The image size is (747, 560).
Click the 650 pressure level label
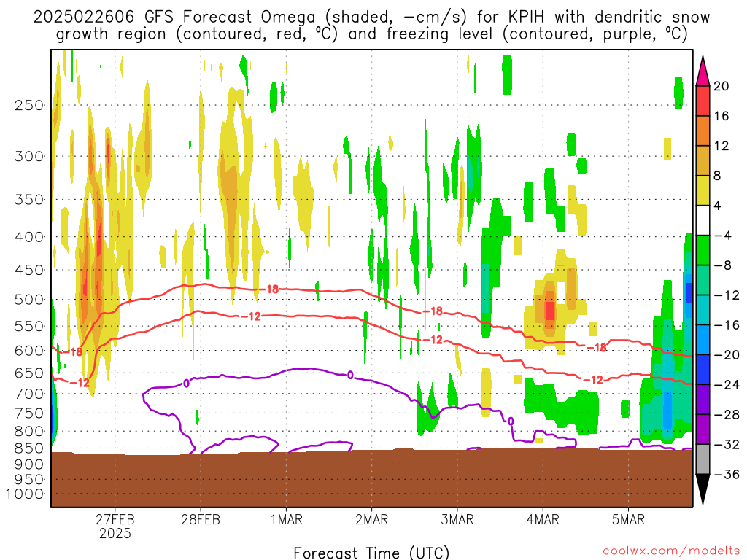point(29,373)
